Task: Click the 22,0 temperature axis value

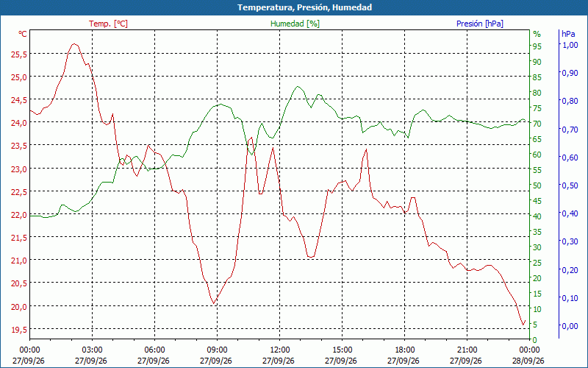Action: tap(19, 215)
